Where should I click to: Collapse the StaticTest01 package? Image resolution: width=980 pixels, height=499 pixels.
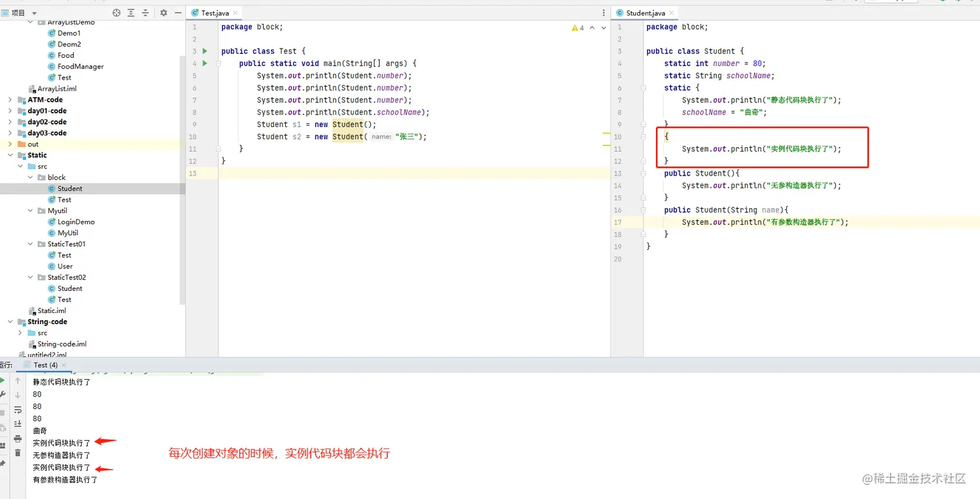click(30, 244)
